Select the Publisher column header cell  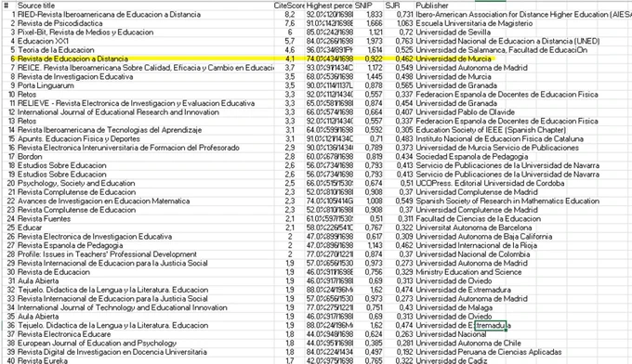click(x=432, y=6)
